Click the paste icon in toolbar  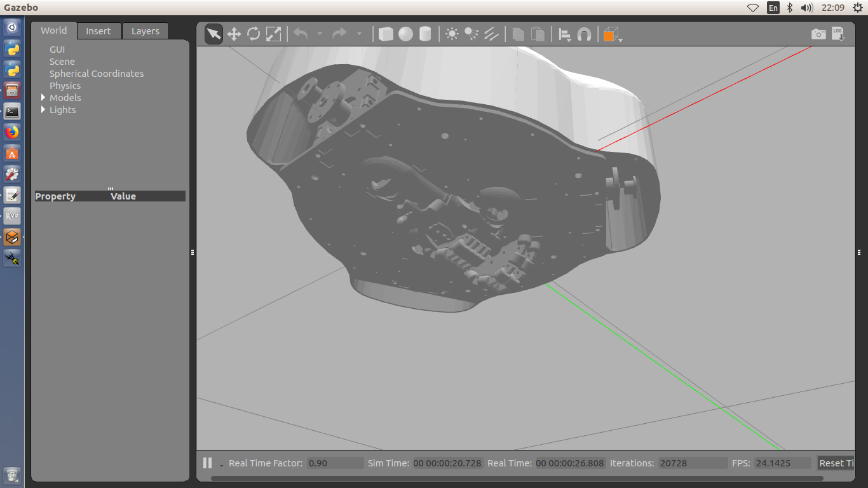pyautogui.click(x=538, y=34)
